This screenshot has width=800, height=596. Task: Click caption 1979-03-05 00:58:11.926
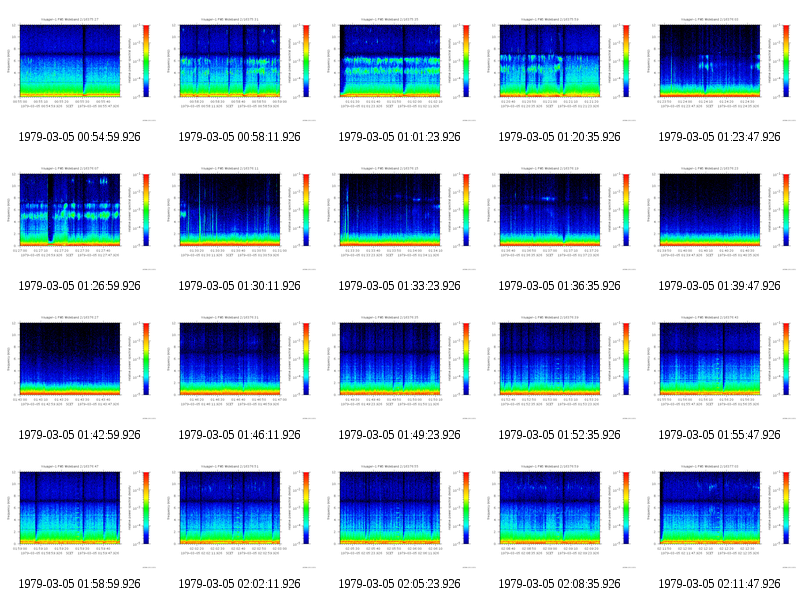click(x=239, y=137)
